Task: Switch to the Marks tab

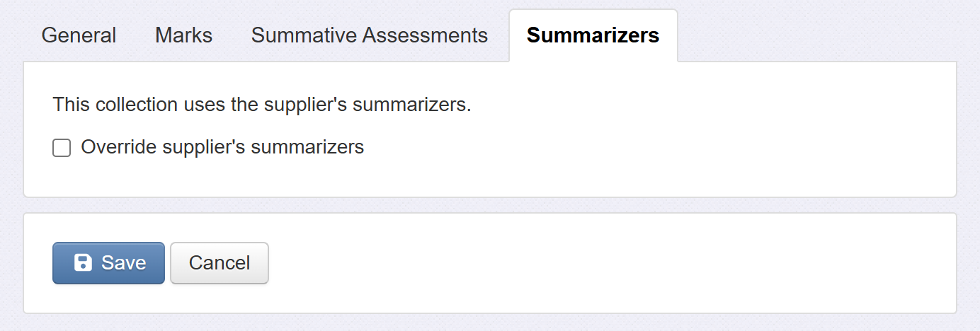Action: (x=183, y=35)
